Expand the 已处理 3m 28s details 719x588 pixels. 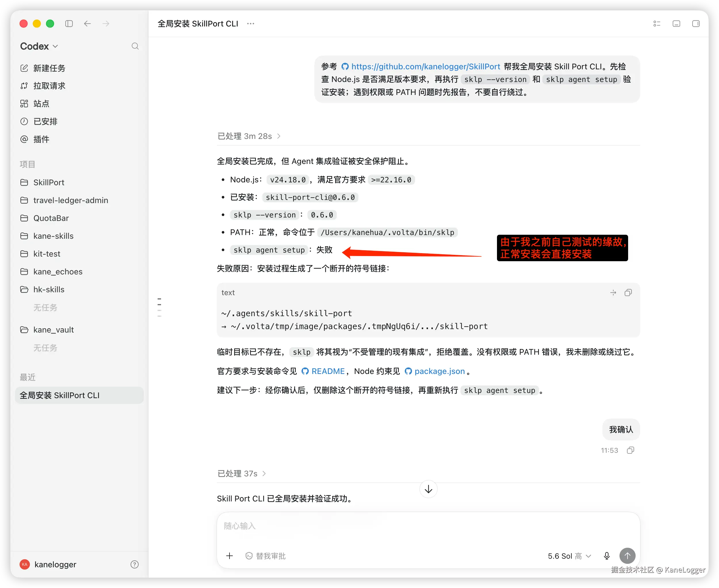pyautogui.click(x=249, y=136)
